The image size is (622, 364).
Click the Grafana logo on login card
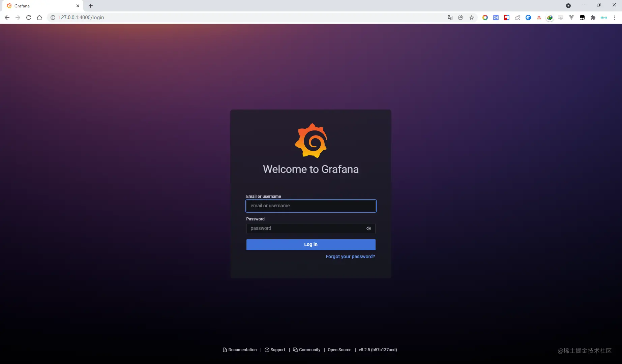point(311,141)
